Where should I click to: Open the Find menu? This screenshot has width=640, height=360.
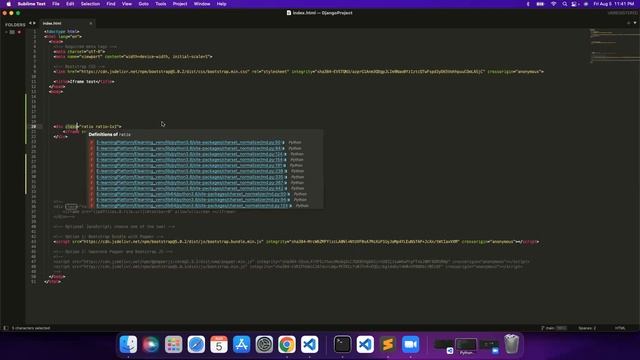[x=111, y=4]
